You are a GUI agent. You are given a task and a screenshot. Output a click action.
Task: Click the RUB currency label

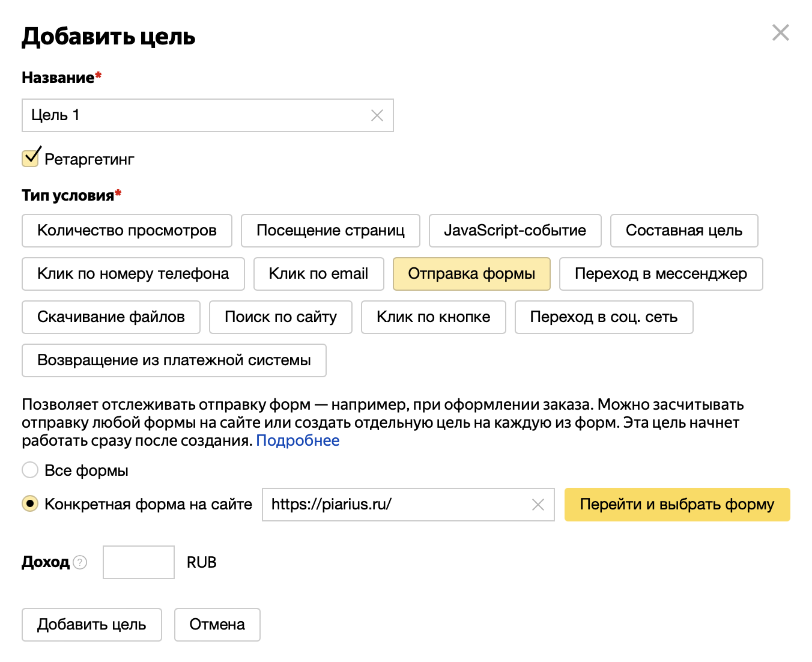point(201,562)
